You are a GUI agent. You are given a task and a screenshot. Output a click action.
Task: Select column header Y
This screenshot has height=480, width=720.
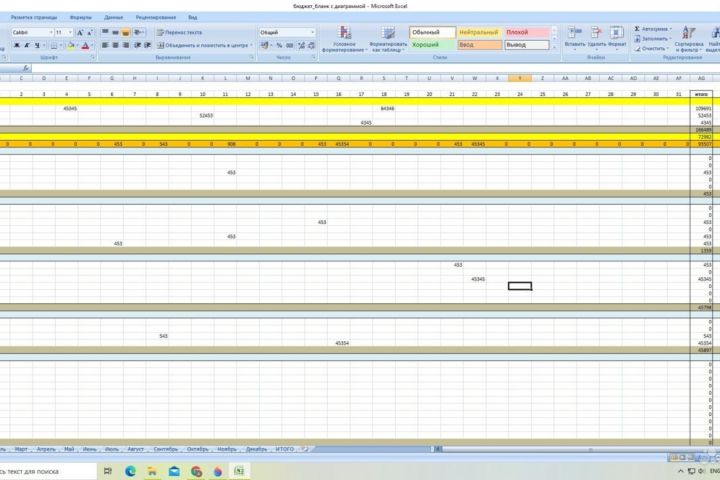point(520,79)
